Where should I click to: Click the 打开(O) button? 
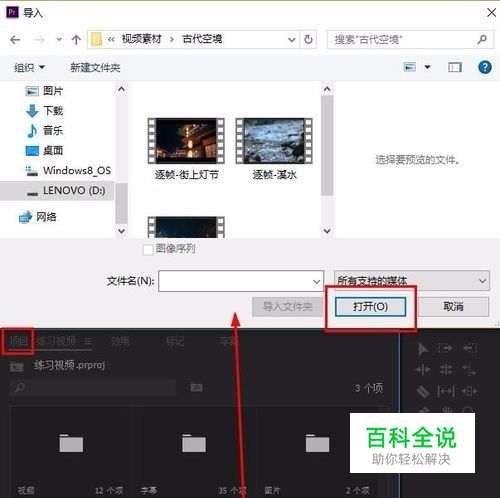[370, 307]
